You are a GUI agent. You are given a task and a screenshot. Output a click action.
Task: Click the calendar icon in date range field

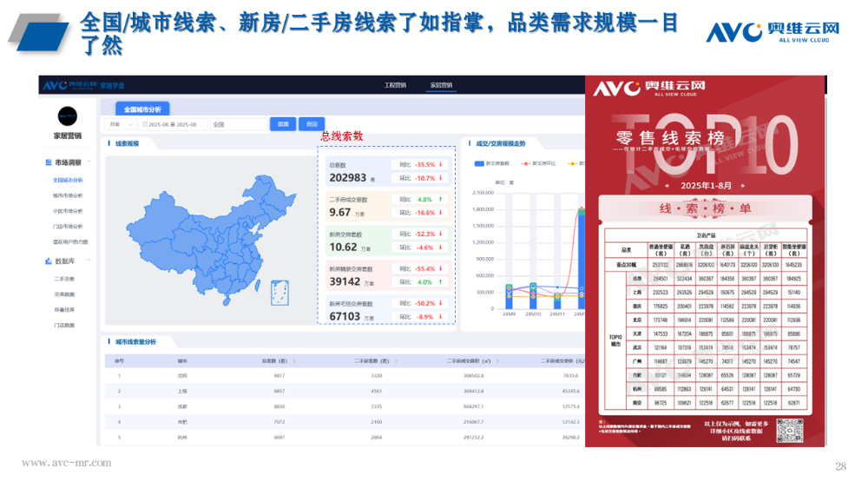coord(144,124)
